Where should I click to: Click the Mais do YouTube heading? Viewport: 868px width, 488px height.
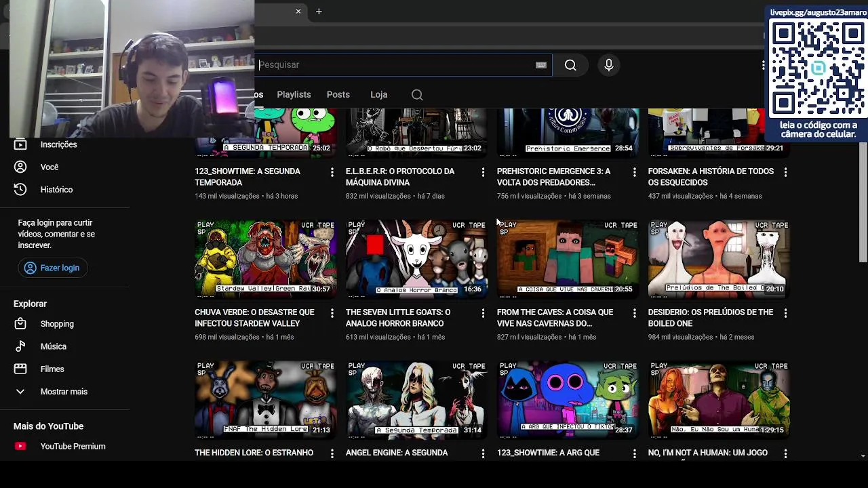(48, 426)
